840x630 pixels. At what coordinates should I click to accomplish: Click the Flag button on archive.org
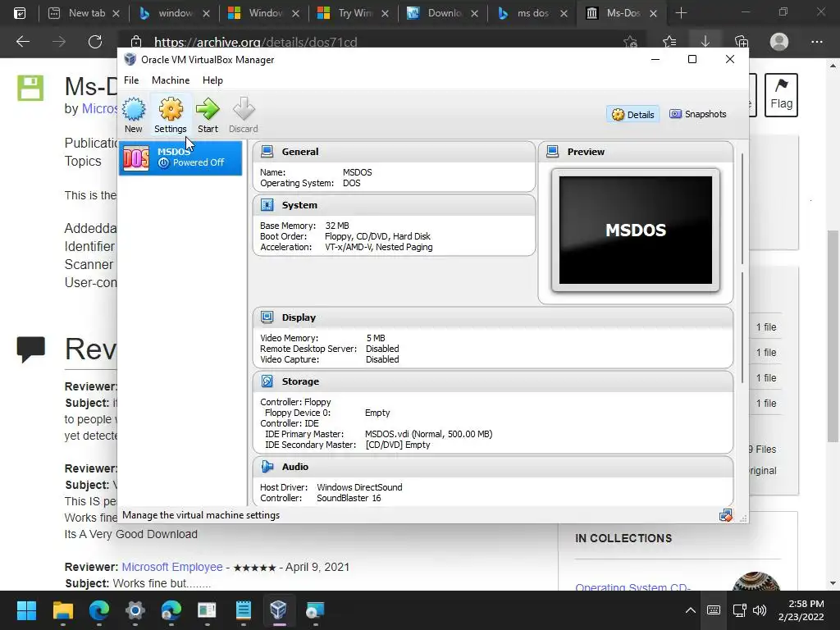(x=781, y=95)
